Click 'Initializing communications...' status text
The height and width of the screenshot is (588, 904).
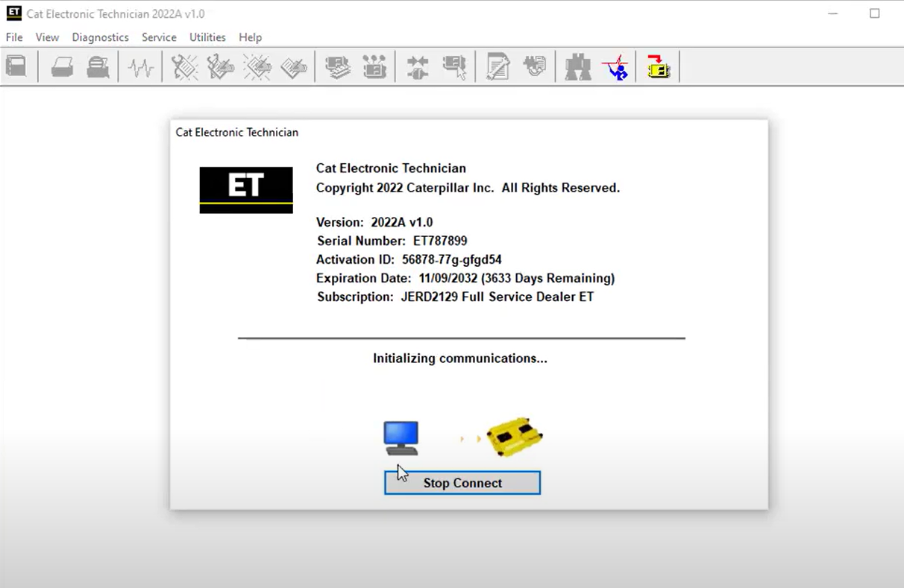460,358
